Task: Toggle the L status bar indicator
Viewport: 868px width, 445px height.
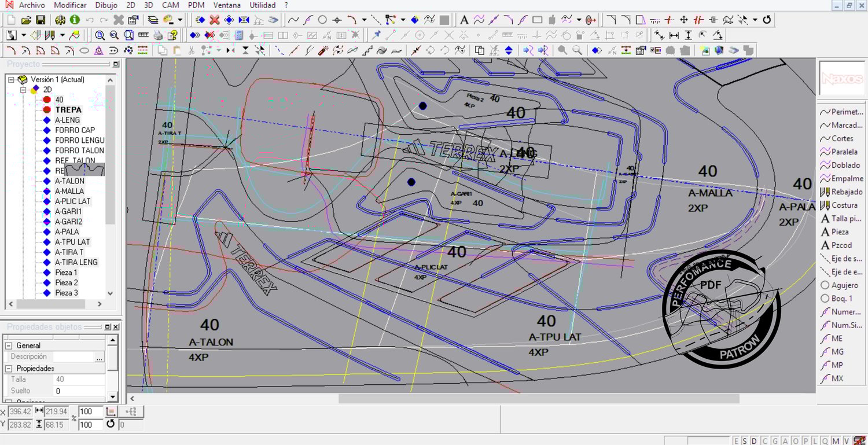Action: coord(815,441)
